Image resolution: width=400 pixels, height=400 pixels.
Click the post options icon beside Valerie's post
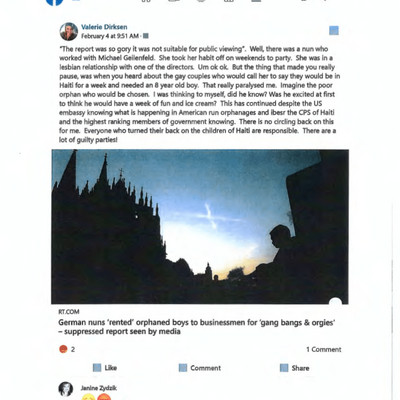coord(334,31)
